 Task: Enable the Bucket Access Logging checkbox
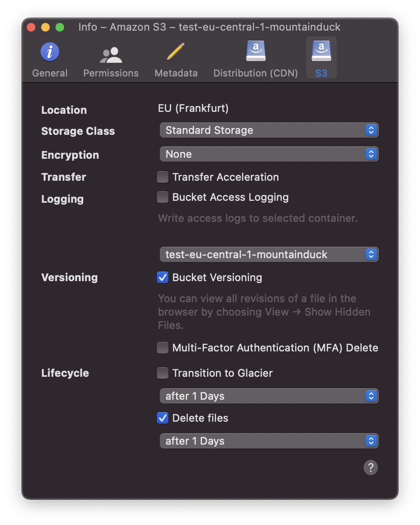[x=163, y=197]
